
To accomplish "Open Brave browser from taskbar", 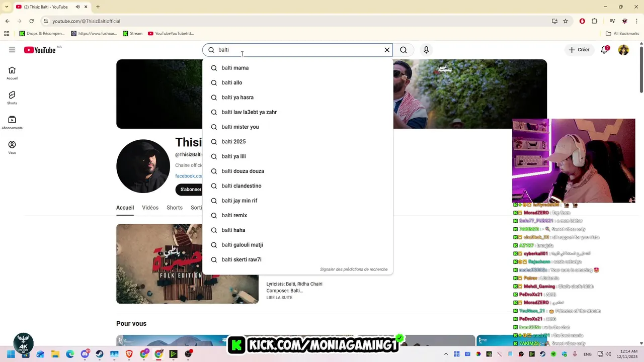I will pos(129,354).
